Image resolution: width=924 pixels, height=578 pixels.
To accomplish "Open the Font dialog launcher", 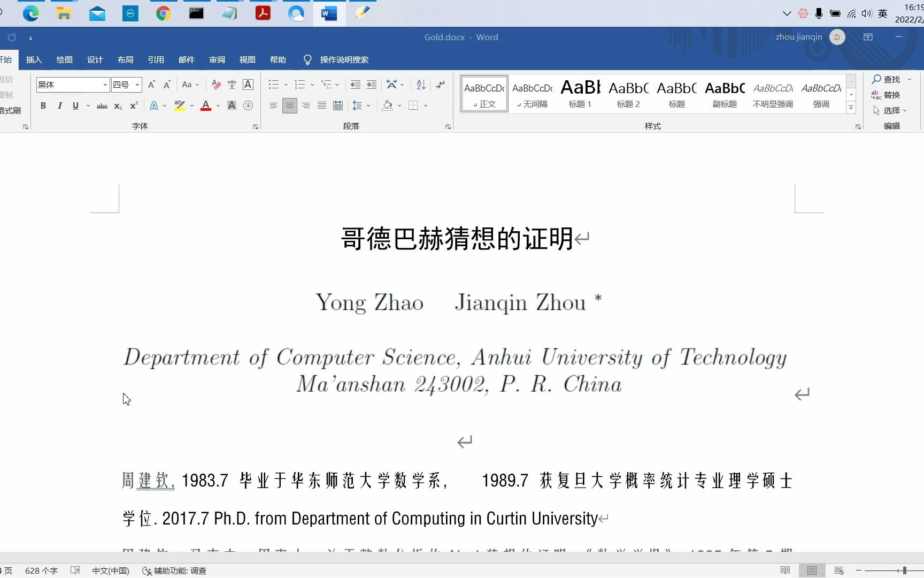I will click(x=256, y=127).
